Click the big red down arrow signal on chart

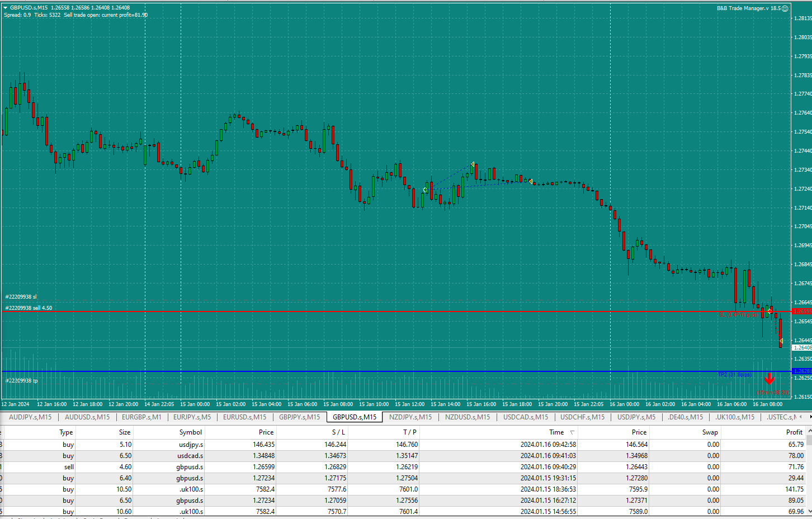tap(769, 379)
